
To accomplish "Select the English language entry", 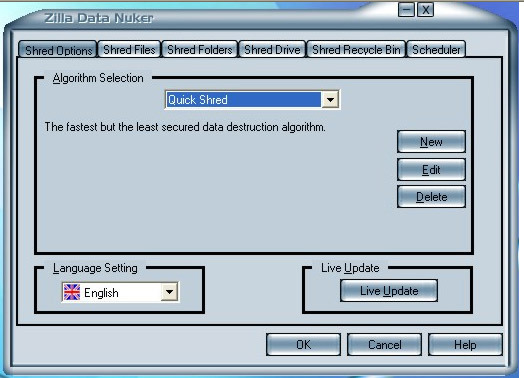I will pos(101,293).
